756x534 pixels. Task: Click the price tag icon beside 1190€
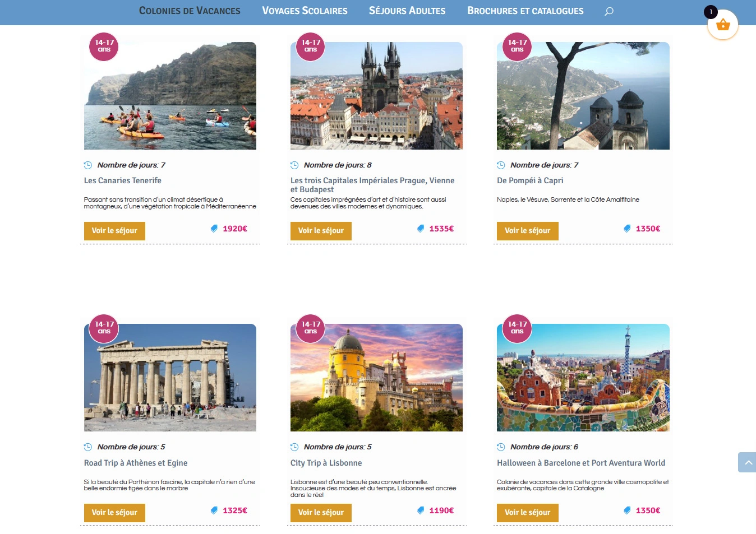click(x=421, y=510)
